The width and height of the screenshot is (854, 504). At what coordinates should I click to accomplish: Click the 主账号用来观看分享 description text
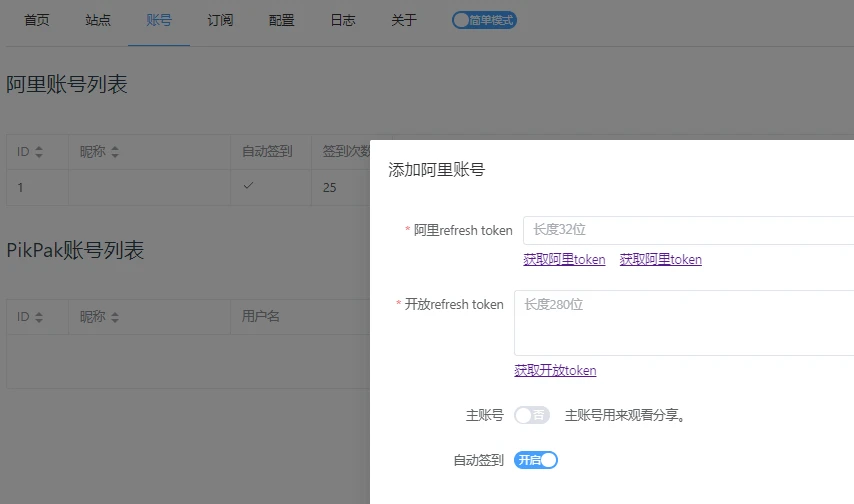[x=625, y=415]
